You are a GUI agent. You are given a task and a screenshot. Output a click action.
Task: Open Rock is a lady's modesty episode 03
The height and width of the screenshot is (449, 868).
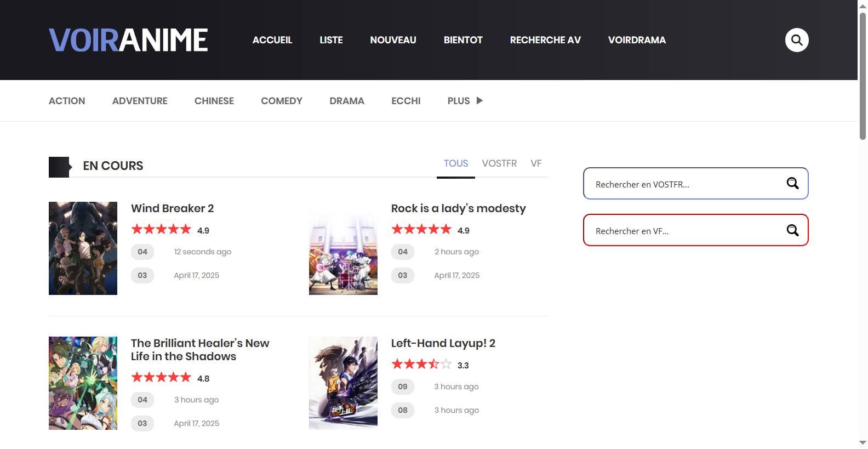coord(403,275)
